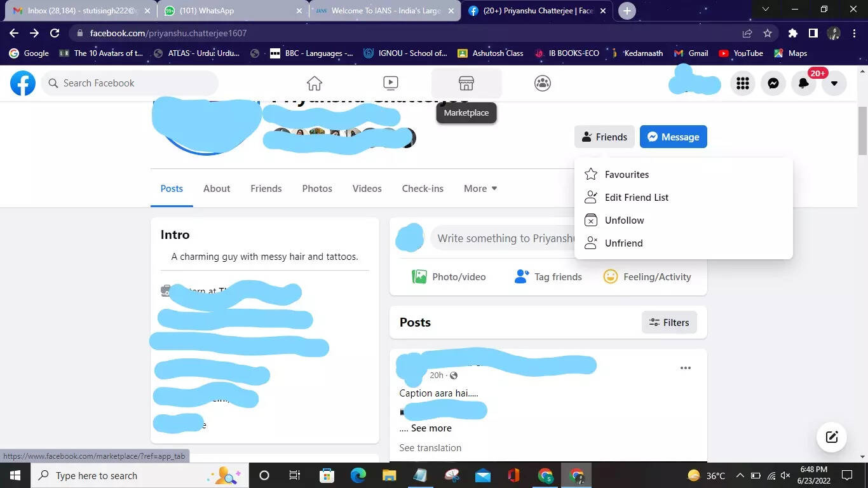Open the Chrome three-dot menu

855,33
